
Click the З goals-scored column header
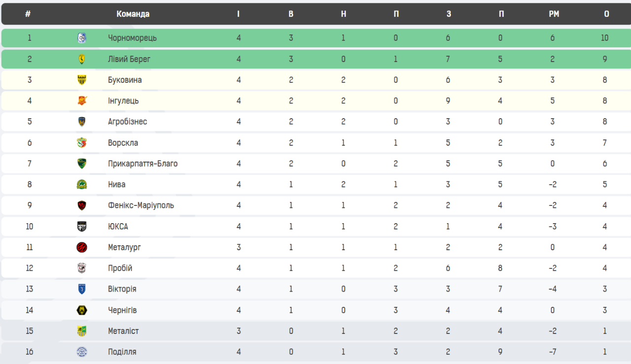[449, 14]
